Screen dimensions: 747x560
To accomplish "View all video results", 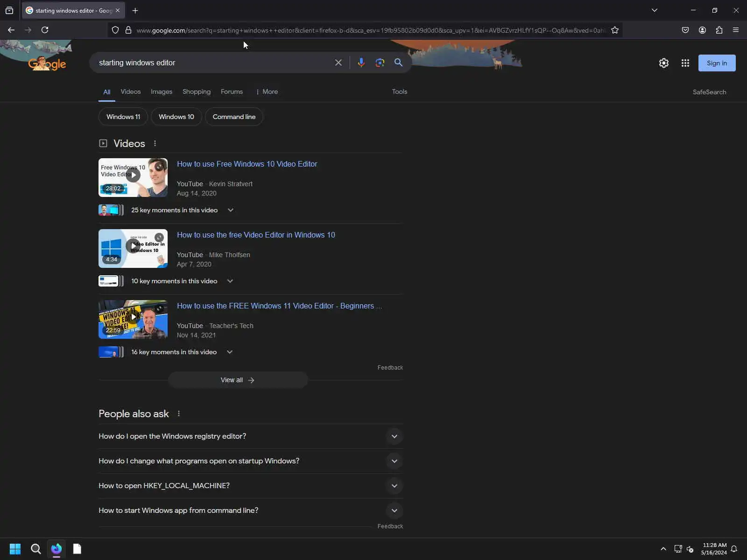I will pyautogui.click(x=238, y=380).
